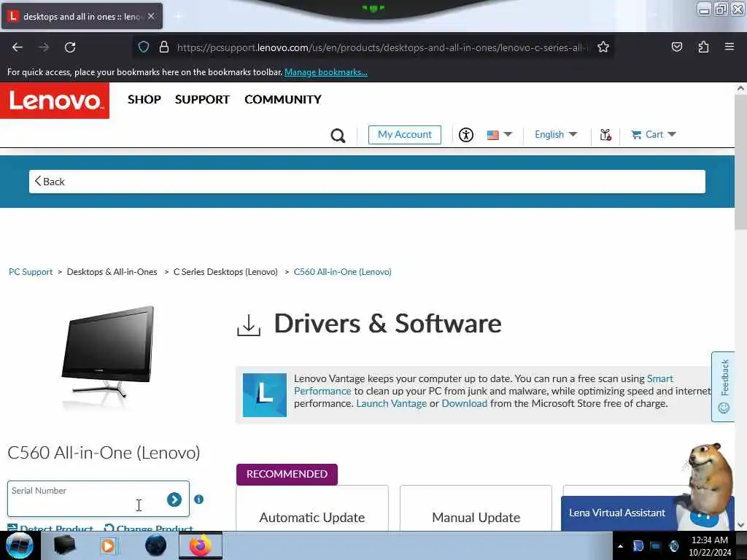This screenshot has width=747, height=560.
Task: Open the Firefox hamburger menu
Action: pyautogui.click(x=729, y=47)
